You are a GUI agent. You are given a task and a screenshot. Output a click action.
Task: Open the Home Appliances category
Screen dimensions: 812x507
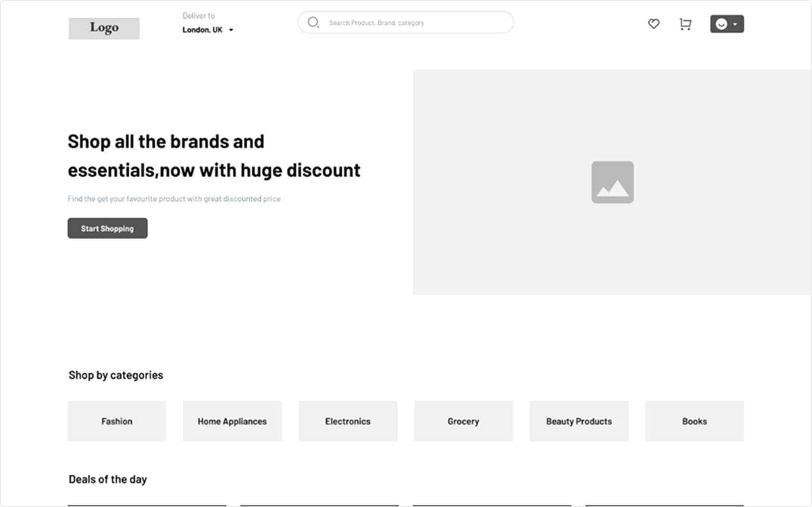click(232, 421)
